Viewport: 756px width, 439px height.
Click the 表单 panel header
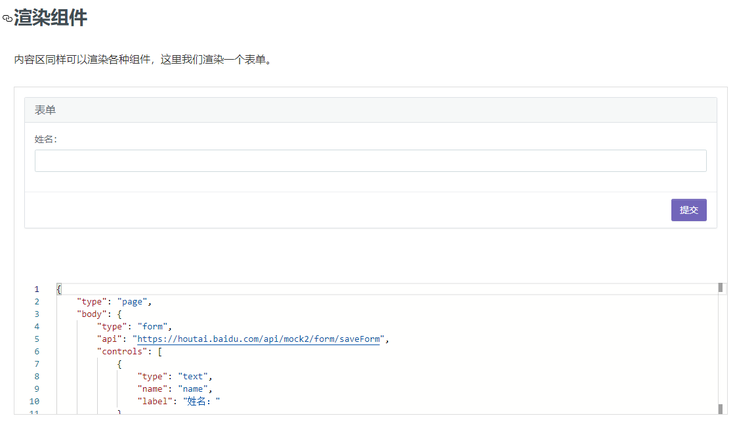pos(370,110)
